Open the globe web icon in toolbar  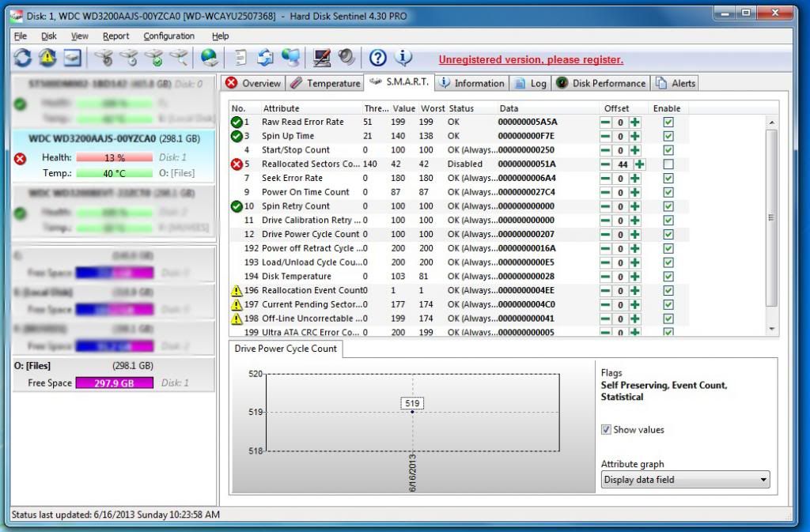209,58
